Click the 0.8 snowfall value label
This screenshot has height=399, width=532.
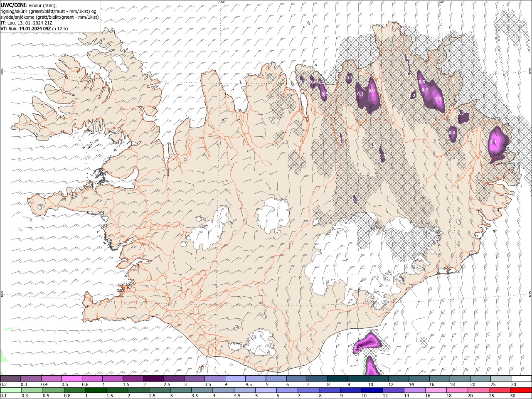coord(438,99)
